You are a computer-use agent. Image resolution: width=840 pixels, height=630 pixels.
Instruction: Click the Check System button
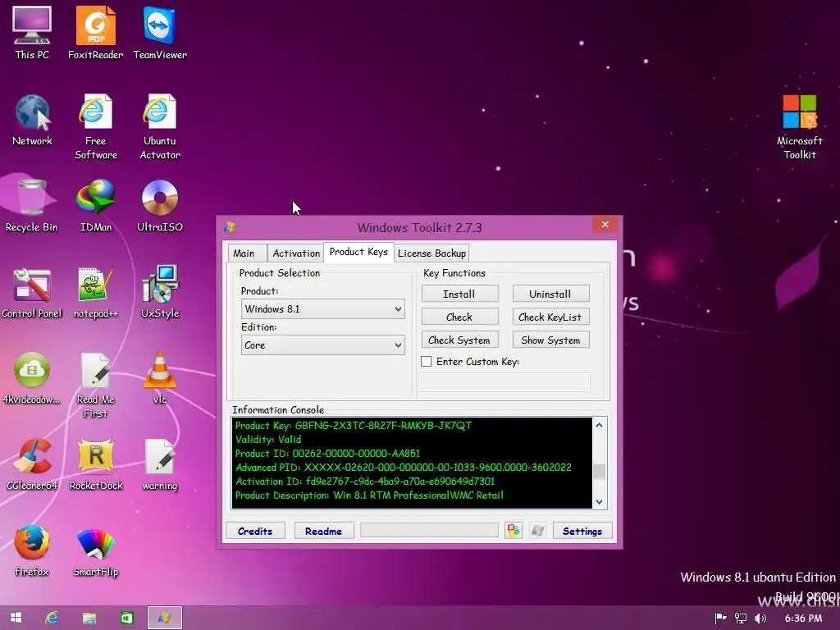pyautogui.click(x=459, y=340)
